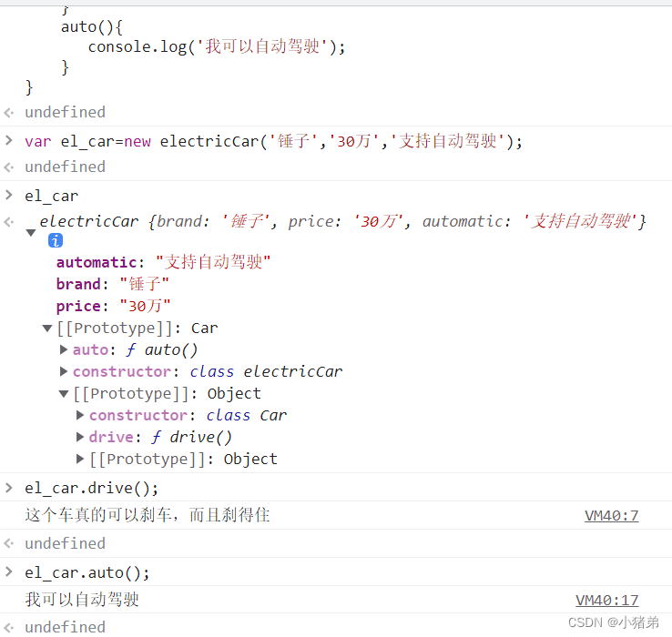Click the electricCar {brand: ...} summary line
This screenshot has height=637, width=672.
[x=342, y=221]
